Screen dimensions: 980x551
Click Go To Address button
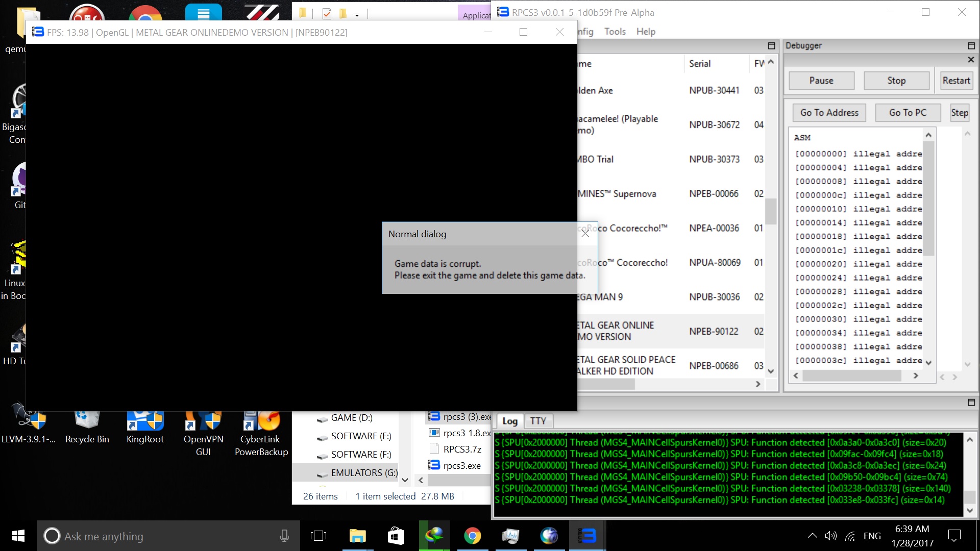(x=829, y=113)
